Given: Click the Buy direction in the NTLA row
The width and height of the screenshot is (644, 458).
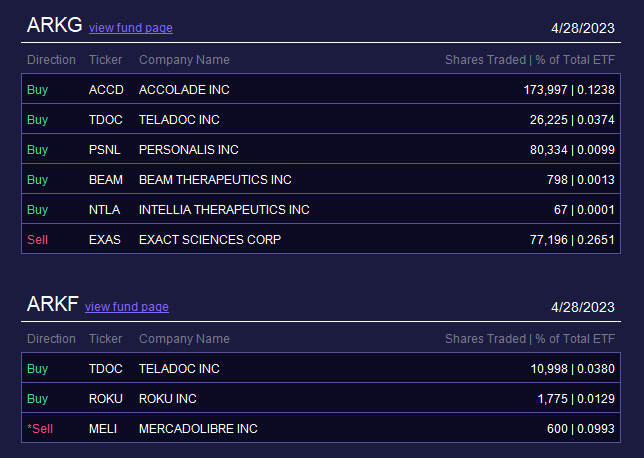Looking at the screenshot, I should tap(37, 209).
